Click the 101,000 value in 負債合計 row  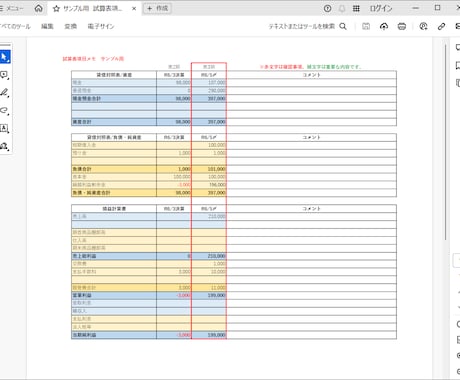216,169
